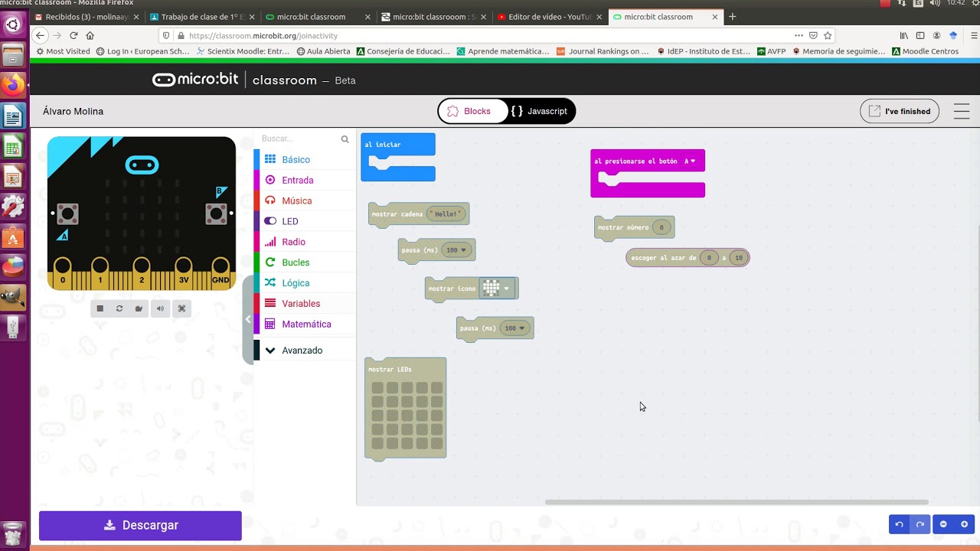Screen dimensions: 980x551
Task: Toggle top-left LED in mostrar LEDs block
Action: (377, 388)
